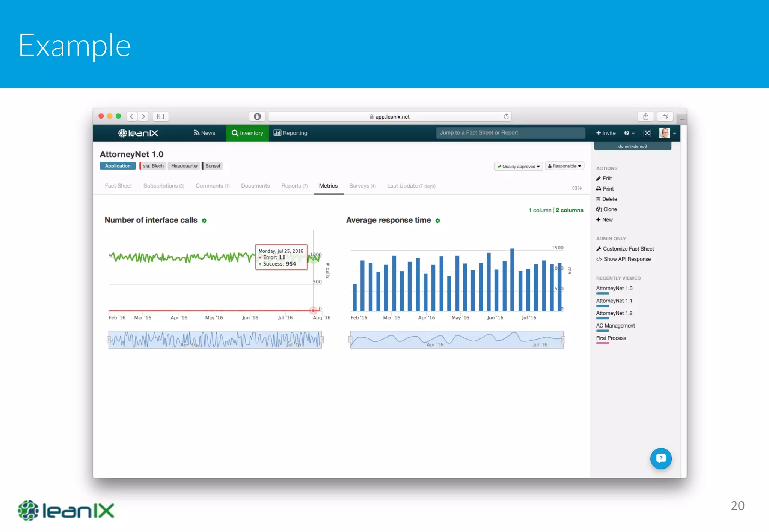The height and width of the screenshot is (532, 769).
Task: Open the help question-mark dropdown menu
Action: [x=629, y=133]
